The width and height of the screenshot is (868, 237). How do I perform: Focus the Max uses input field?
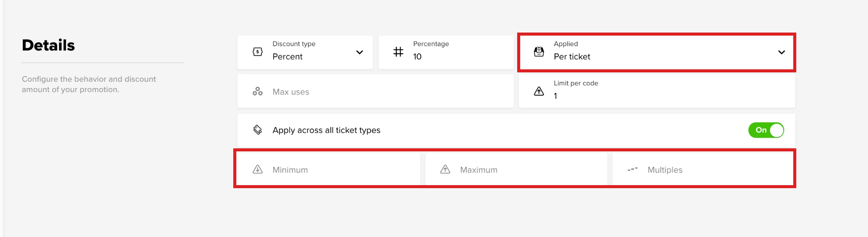click(375, 91)
